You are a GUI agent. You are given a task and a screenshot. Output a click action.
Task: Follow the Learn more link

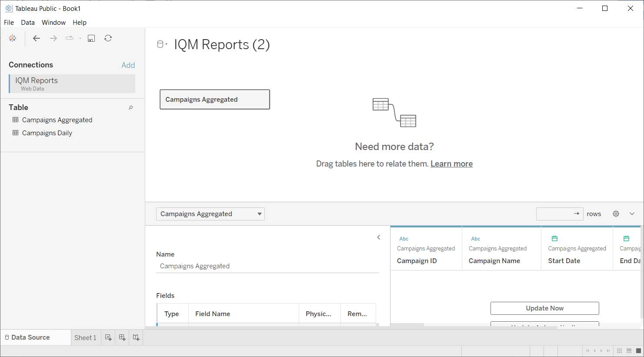click(x=451, y=164)
